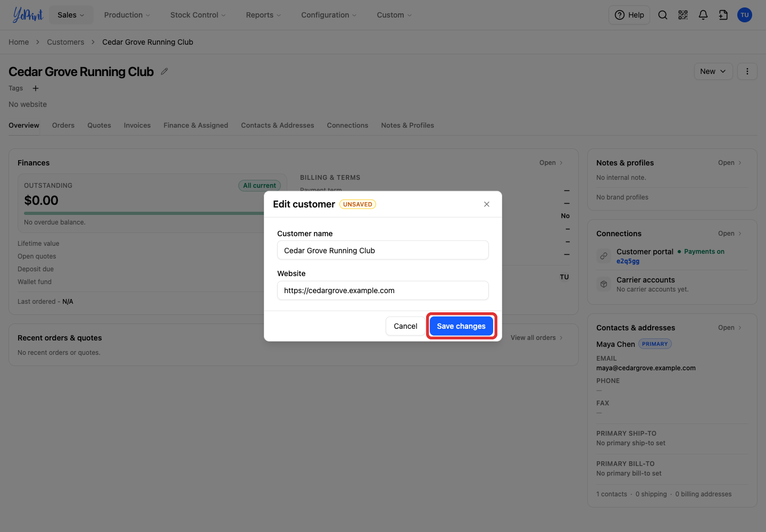Open the three-dot more actions menu

point(747,71)
